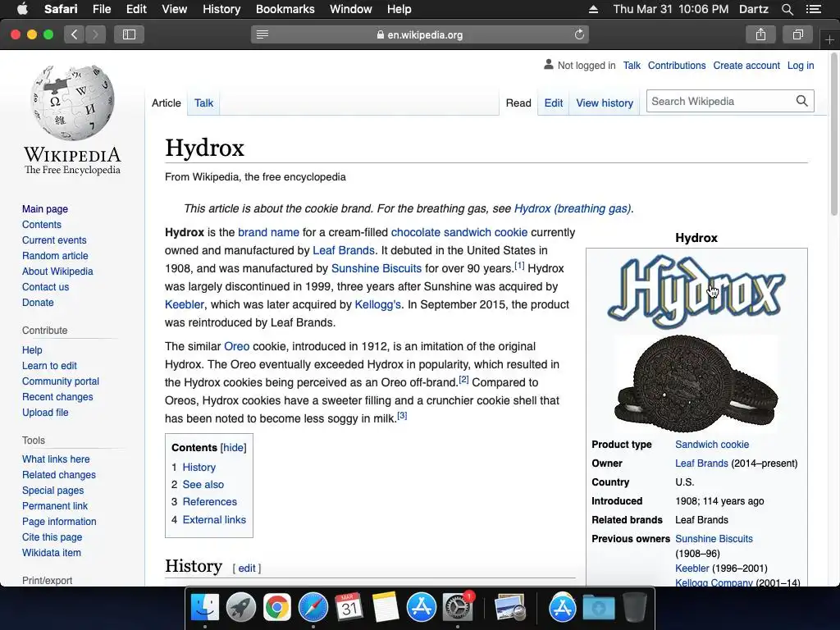Click the Contributions link at top

[x=677, y=66]
